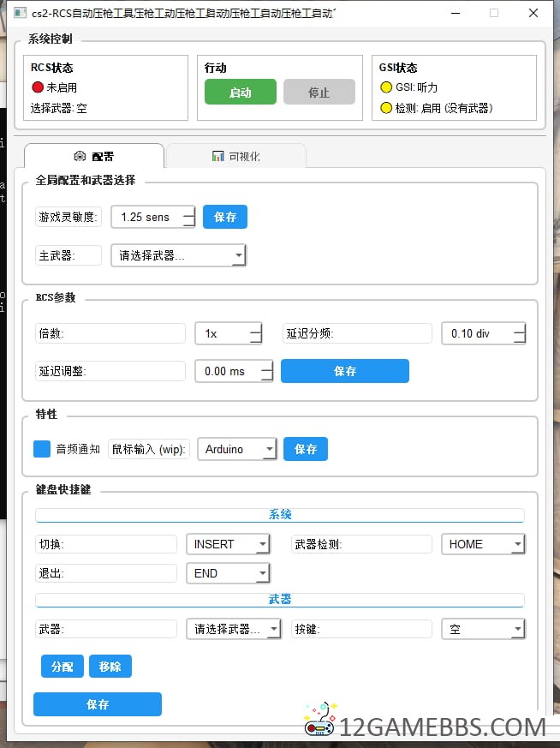
Task: Open the HOME weapon detection dropdown
Action: coord(483,544)
